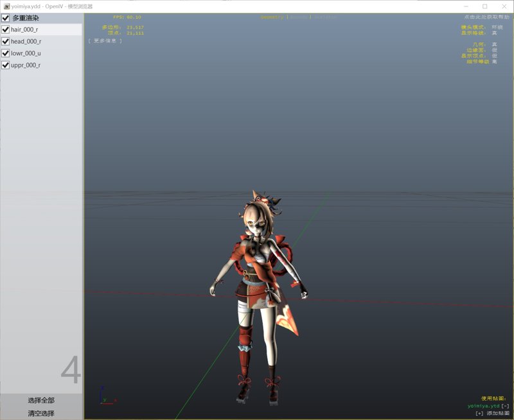Open the 点击此处获取帮助 help link
This screenshot has height=420, width=514.
pyautogui.click(x=486, y=17)
